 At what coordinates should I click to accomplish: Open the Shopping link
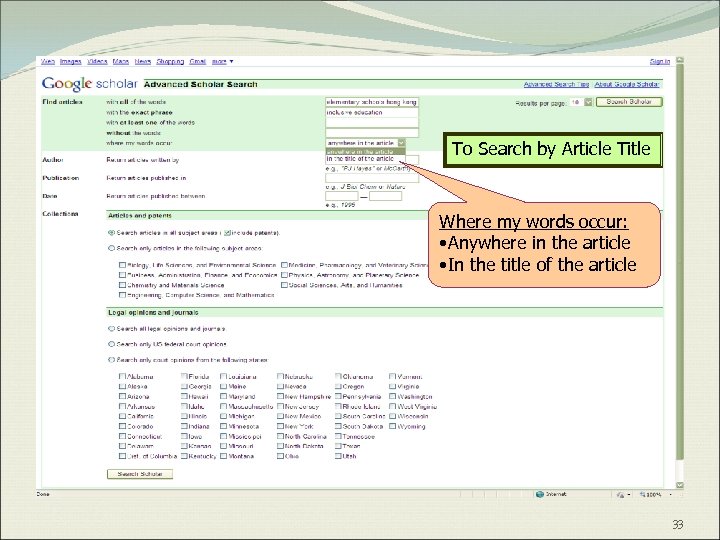click(x=170, y=62)
